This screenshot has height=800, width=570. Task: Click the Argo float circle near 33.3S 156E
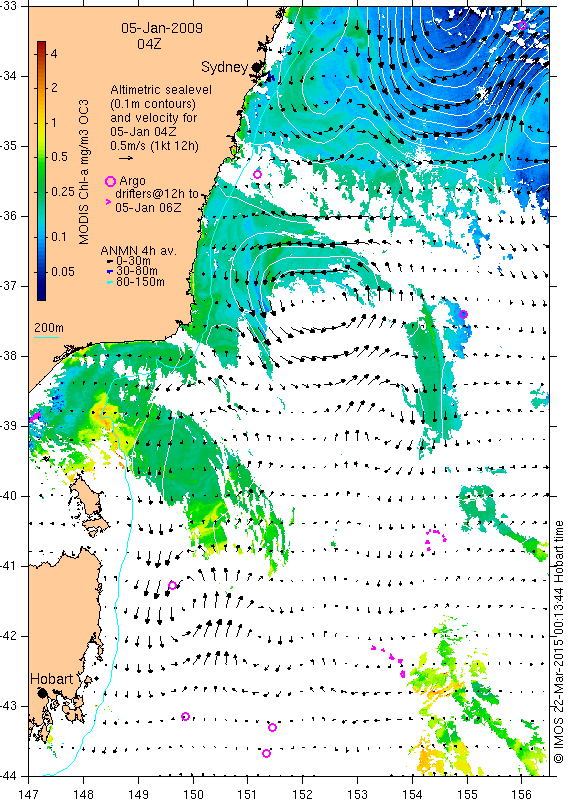tap(523, 26)
